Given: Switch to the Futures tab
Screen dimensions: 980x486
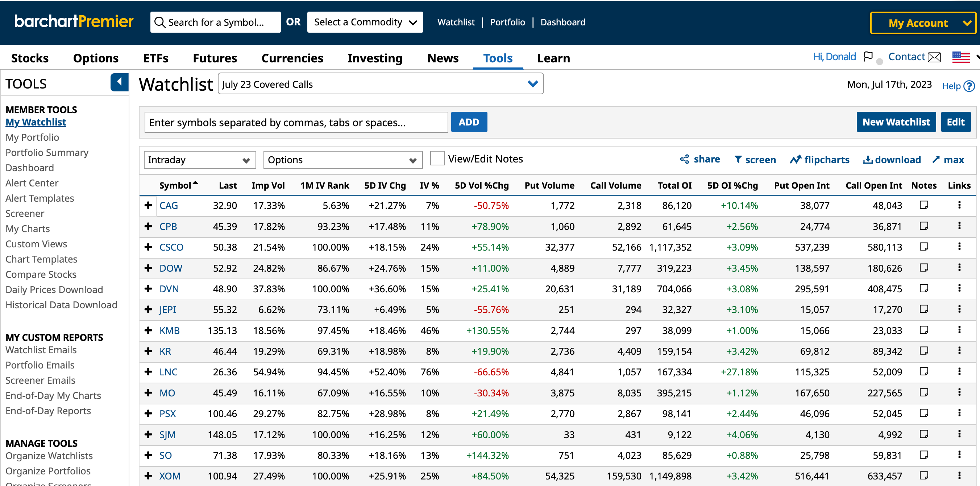Looking at the screenshot, I should [x=215, y=58].
